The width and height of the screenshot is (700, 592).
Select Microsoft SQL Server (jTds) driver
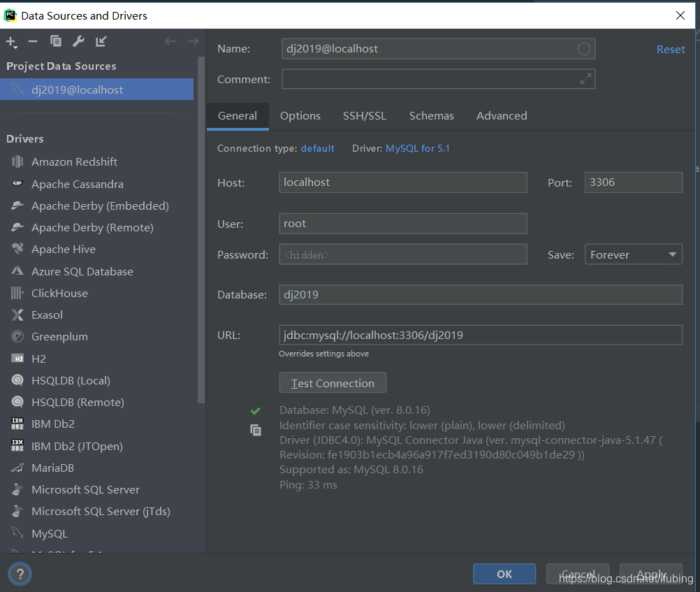click(x=97, y=512)
